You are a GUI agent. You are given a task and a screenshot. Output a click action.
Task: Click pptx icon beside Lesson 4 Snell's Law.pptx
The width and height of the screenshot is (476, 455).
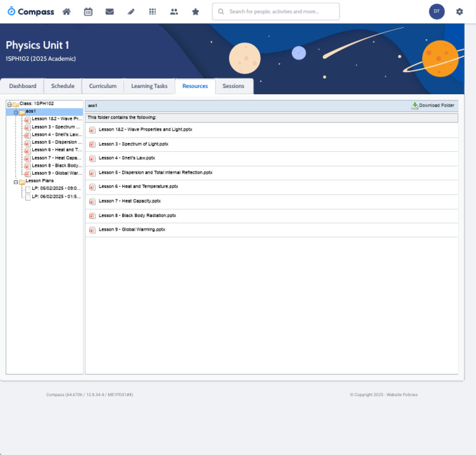[x=92, y=158]
